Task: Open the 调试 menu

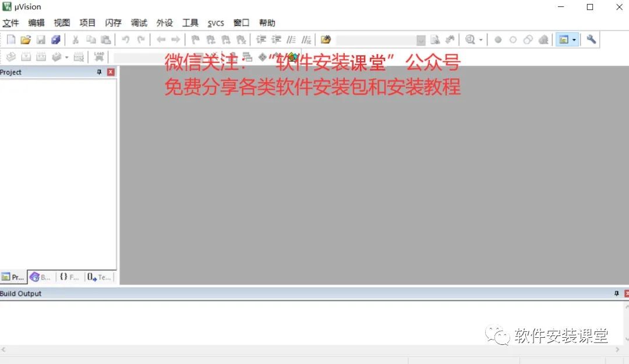Action: (139, 23)
